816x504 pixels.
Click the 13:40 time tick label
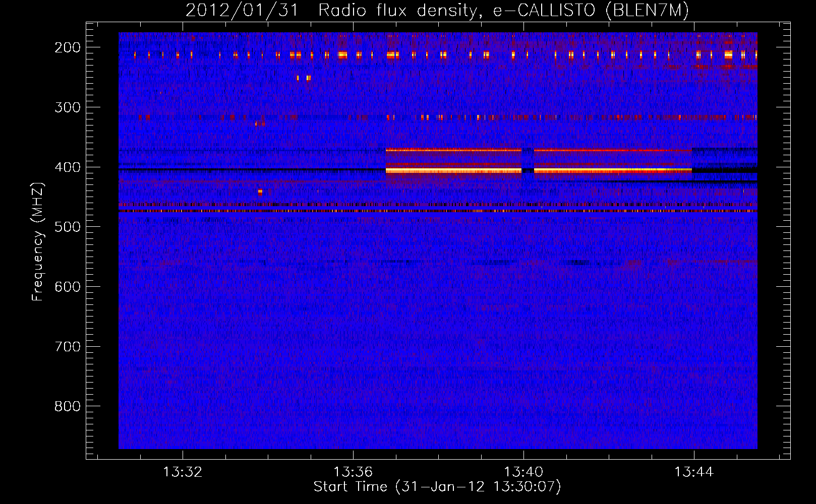click(x=523, y=472)
